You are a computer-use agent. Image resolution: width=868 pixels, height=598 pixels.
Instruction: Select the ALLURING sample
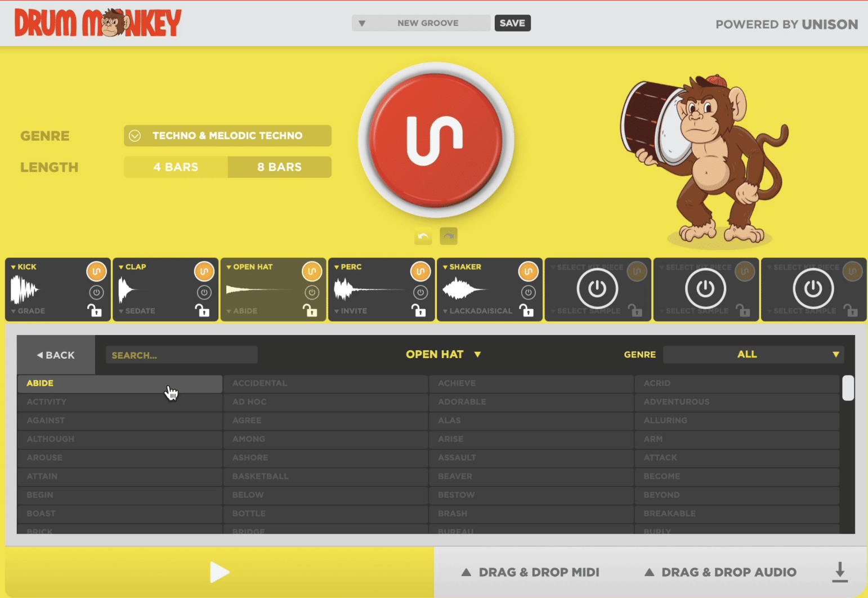[x=737, y=421]
